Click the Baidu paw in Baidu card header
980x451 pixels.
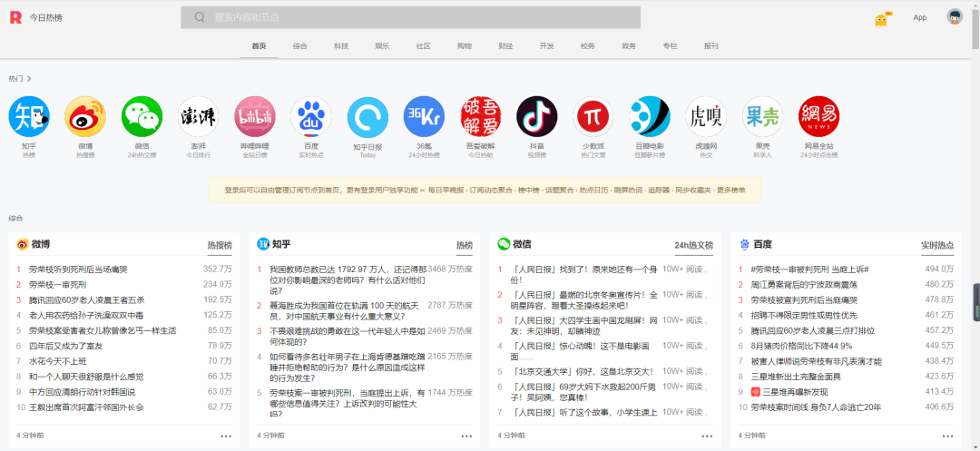click(x=744, y=244)
